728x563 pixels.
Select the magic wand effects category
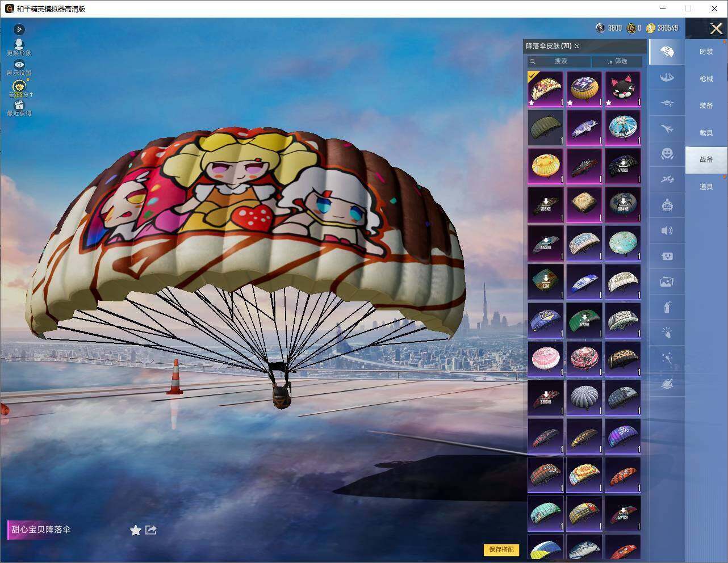[x=667, y=358]
